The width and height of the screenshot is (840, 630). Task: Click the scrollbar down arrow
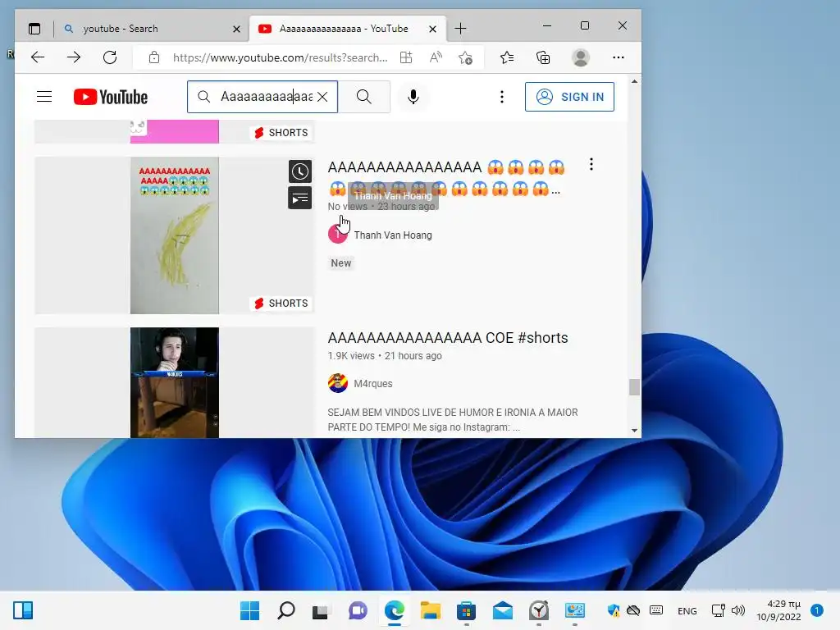634,430
